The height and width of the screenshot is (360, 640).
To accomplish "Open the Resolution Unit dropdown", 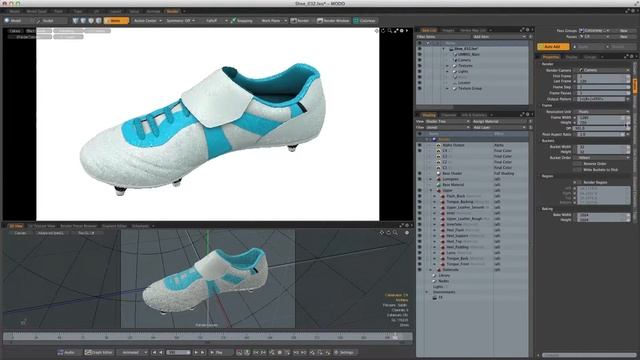I will pos(604,111).
